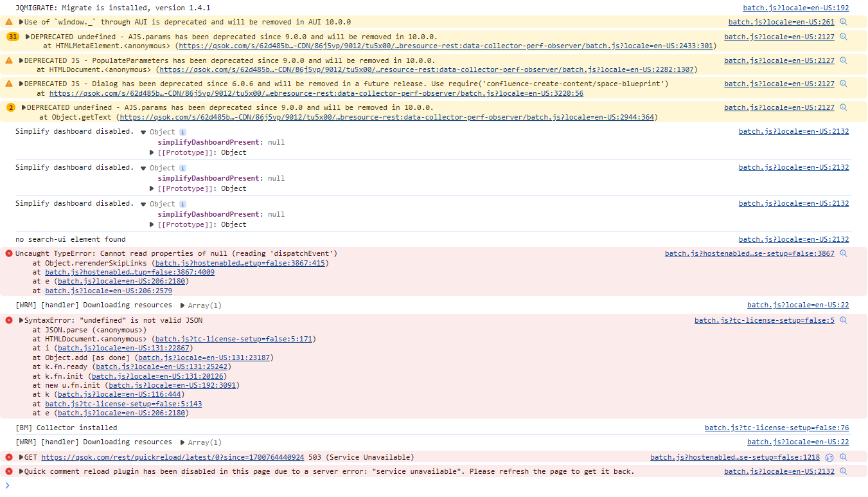Open batch.js?locale=en-US:192 source link
The image size is (868, 497).
click(795, 8)
